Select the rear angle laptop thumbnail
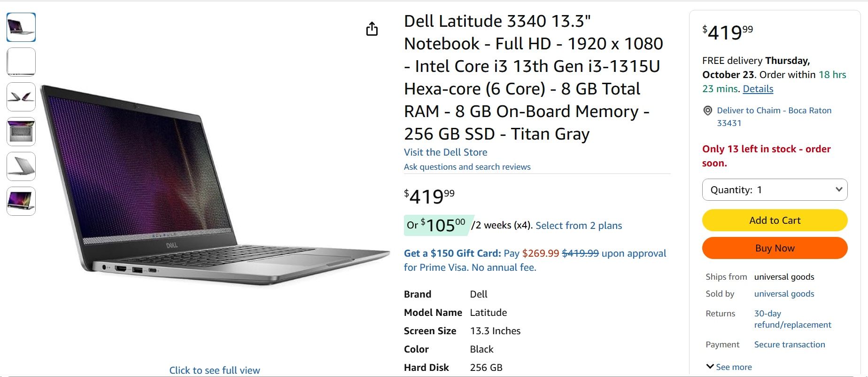The height and width of the screenshot is (377, 868). (21, 166)
